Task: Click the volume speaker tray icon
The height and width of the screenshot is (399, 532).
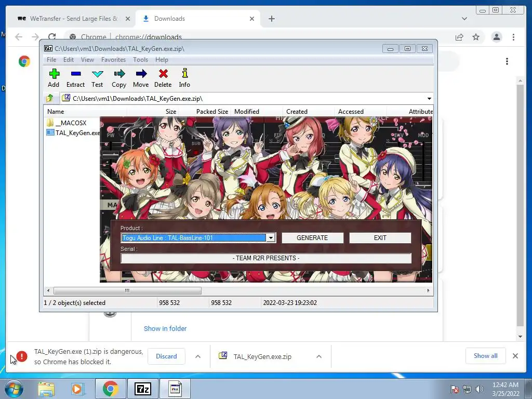Action: (480, 389)
